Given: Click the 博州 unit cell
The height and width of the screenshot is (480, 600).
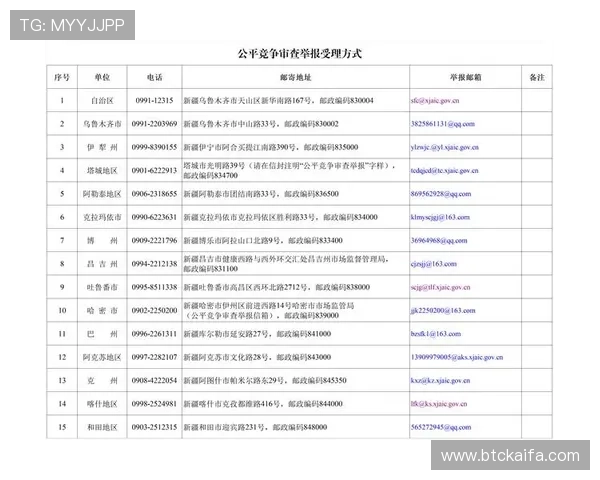Looking at the screenshot, I should [102, 241].
